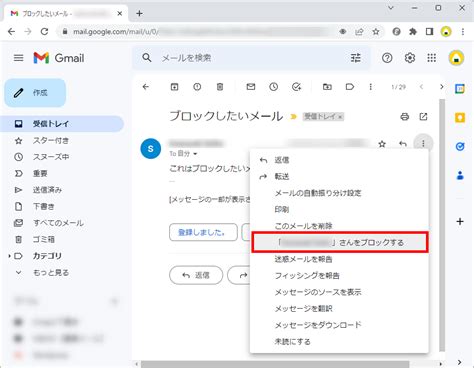Snooze the email with clock icon
This screenshot has width=474, height=368.
point(274,87)
